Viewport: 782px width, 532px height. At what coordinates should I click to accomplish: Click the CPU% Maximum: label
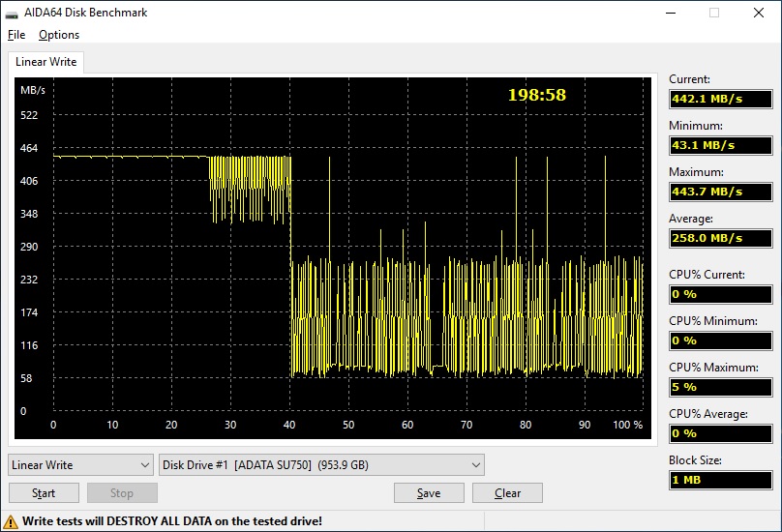(x=713, y=368)
